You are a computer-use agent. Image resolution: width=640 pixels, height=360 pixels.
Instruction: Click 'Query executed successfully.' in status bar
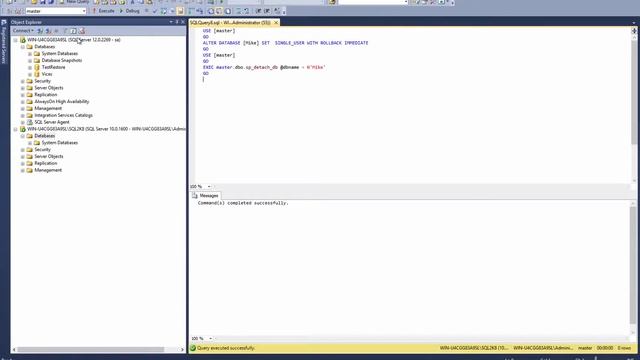(226, 348)
